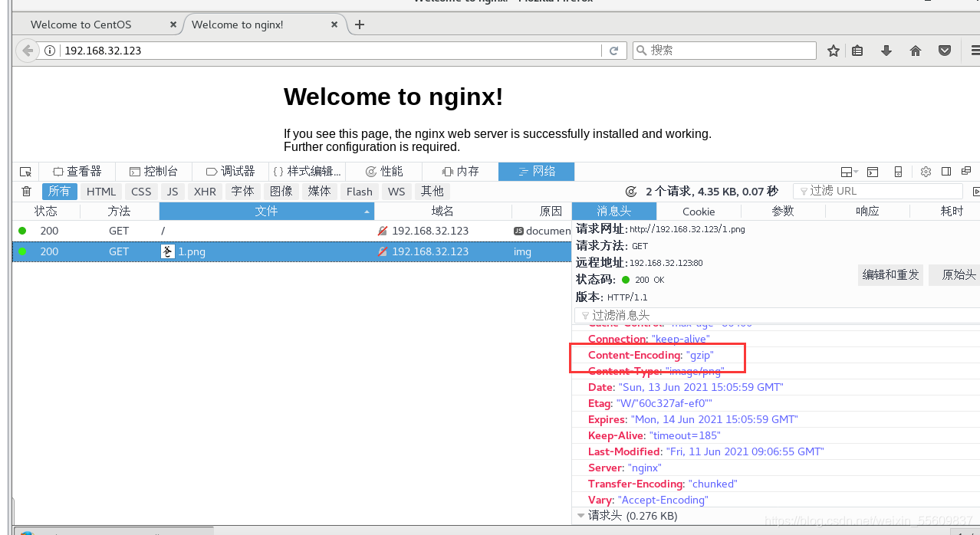Toggle responsive design mode icon
The height and width of the screenshot is (535, 980).
pos(898,172)
